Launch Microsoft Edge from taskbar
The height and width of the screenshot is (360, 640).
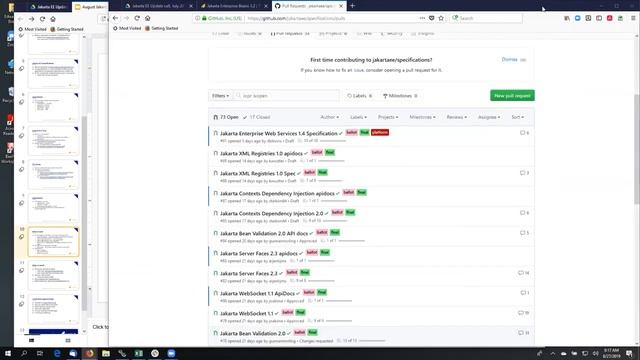pos(57,353)
